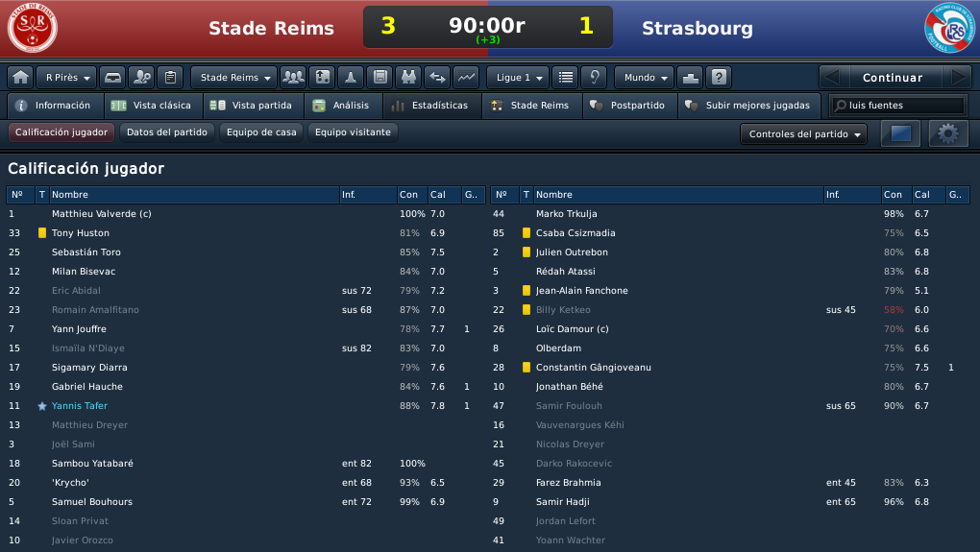Open the league table list icon
This screenshot has width=980, height=552.
click(x=566, y=78)
